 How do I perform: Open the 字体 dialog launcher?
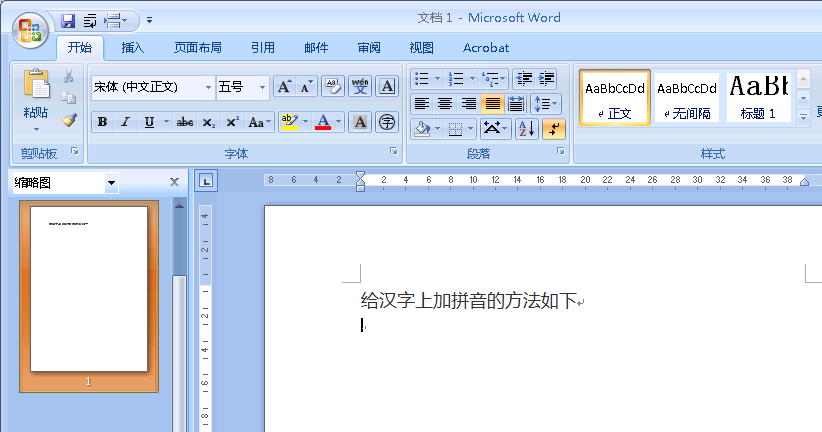click(x=394, y=152)
